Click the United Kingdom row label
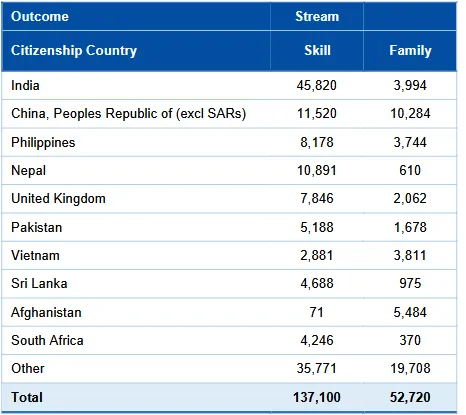Viewport: 466px width, 415px height. pyautogui.click(x=58, y=199)
